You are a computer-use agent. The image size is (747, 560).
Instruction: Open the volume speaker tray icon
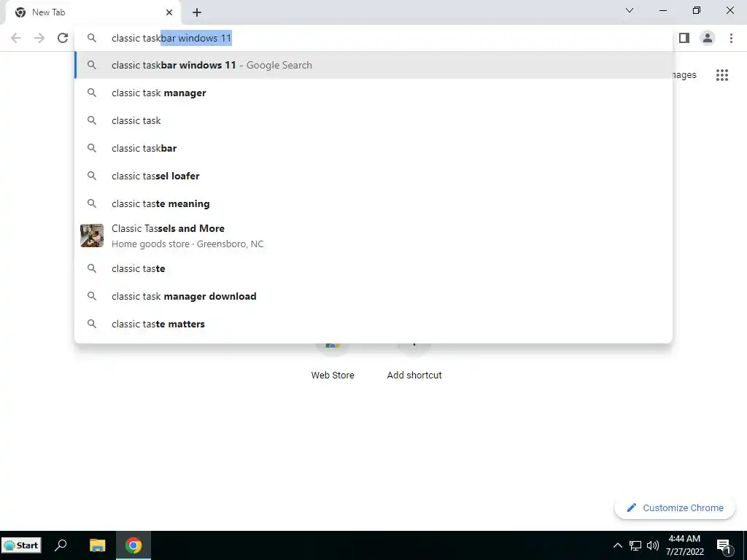pyautogui.click(x=653, y=545)
